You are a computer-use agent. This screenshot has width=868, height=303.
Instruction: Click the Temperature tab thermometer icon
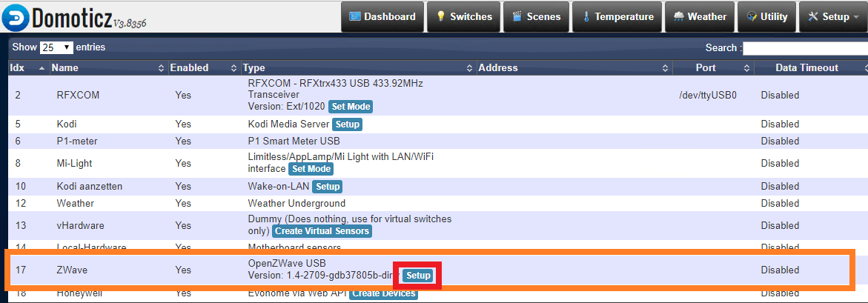pyautogui.click(x=586, y=16)
